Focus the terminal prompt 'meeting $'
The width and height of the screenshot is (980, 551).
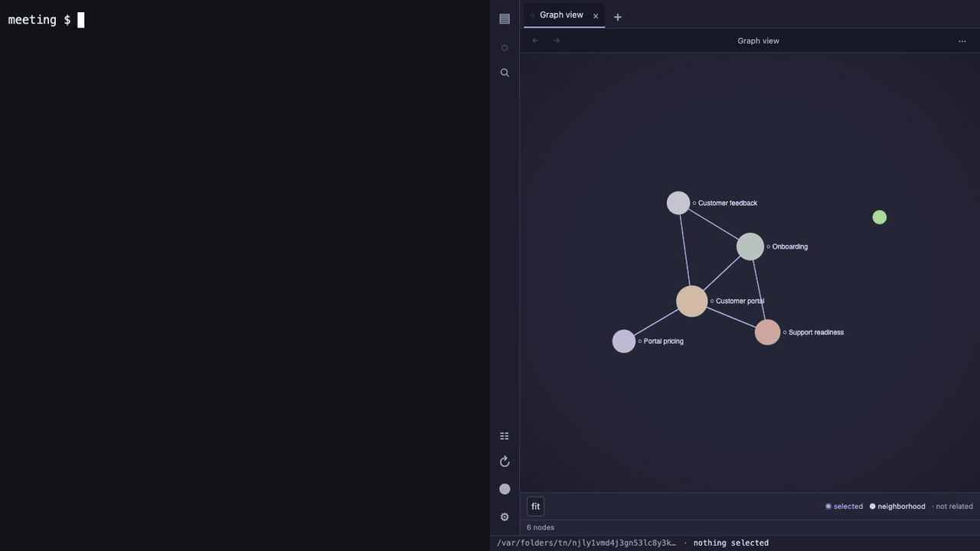click(39, 20)
